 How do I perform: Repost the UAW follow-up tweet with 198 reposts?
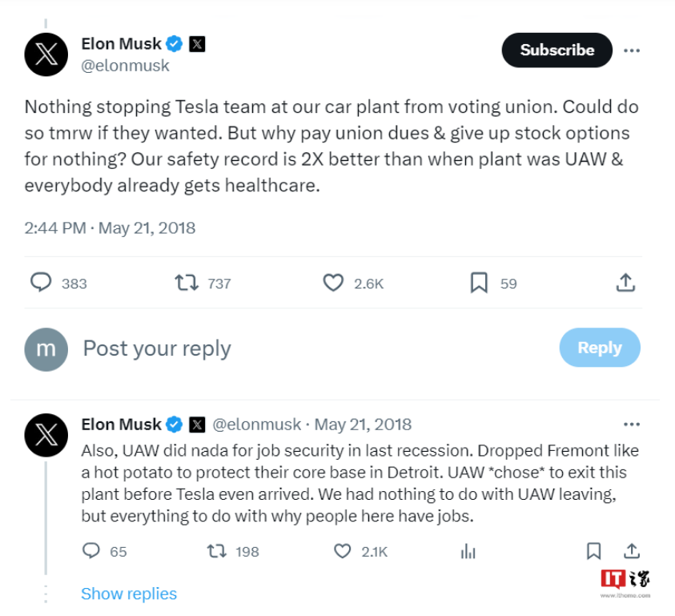point(216,551)
